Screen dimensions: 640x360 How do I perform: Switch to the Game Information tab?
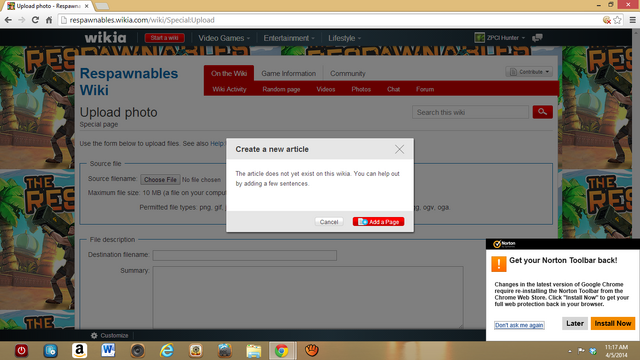coord(289,73)
